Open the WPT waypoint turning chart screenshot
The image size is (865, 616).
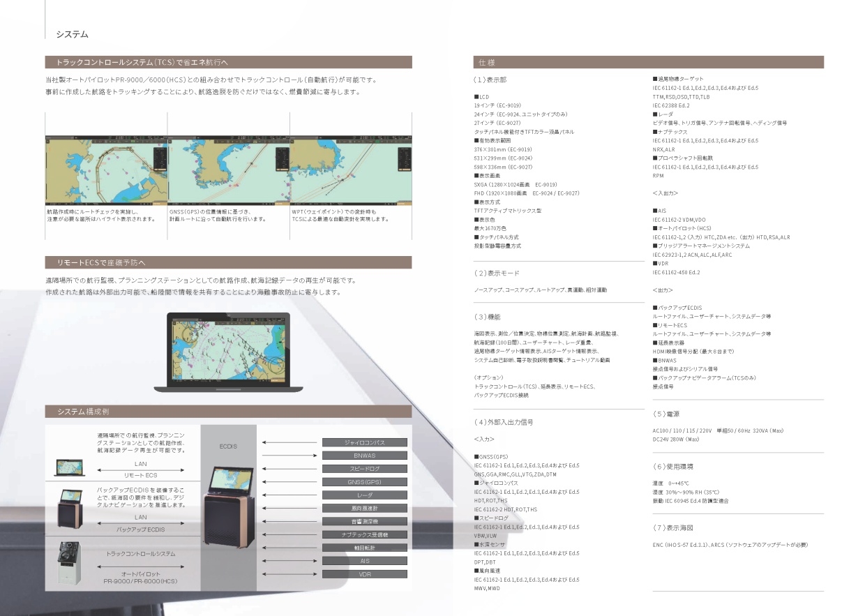(x=351, y=169)
